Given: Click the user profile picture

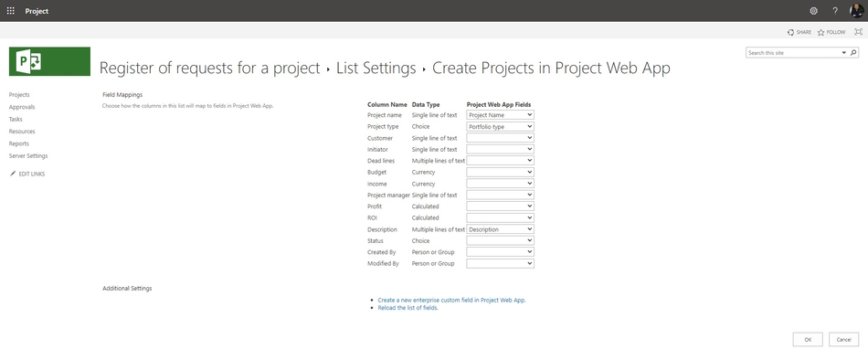Looking at the screenshot, I should (x=856, y=11).
